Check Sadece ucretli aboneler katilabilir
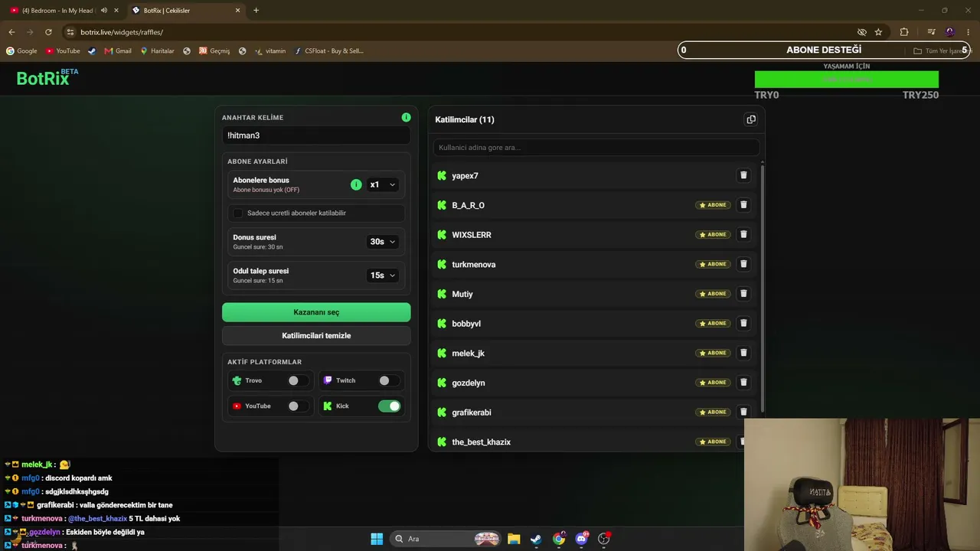 [x=238, y=213]
